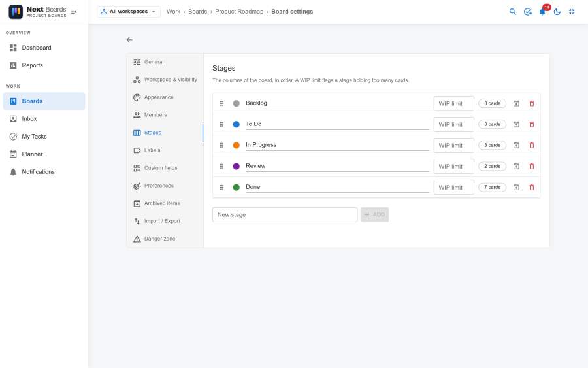The height and width of the screenshot is (368, 588).
Task: Open Boards in sidebar
Action: click(x=44, y=101)
